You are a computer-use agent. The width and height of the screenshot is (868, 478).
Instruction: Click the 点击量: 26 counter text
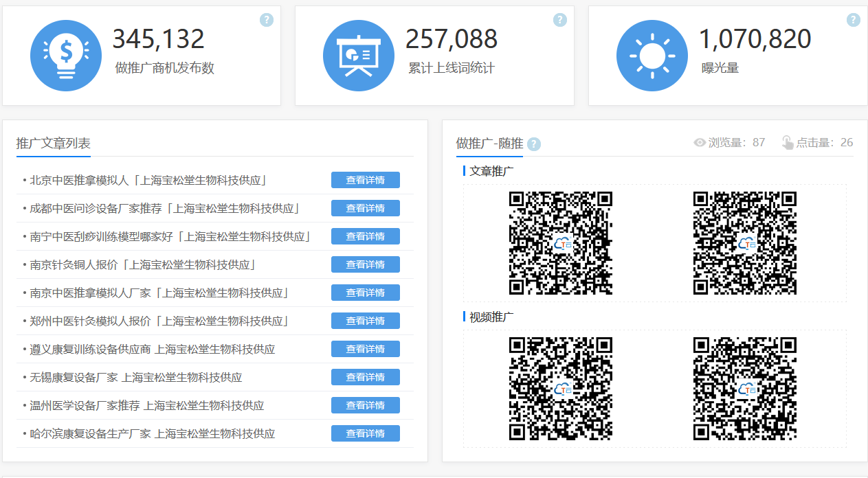click(825, 143)
